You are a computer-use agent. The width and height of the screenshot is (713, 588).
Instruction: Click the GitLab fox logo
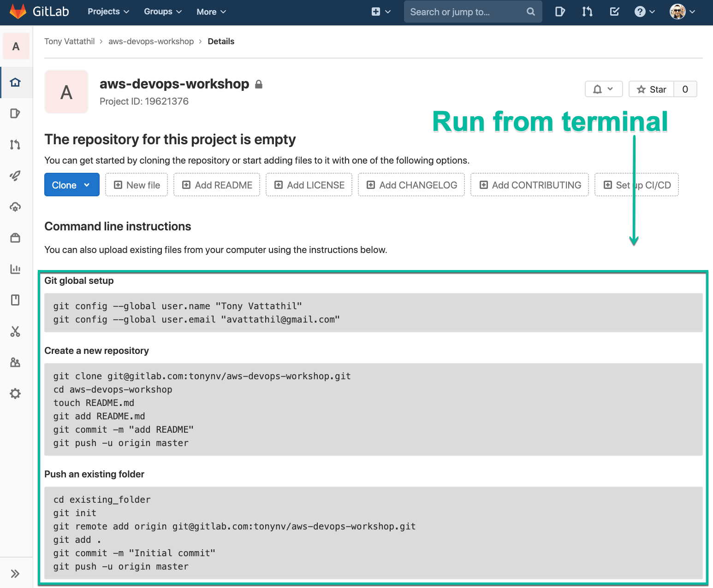coord(18,12)
